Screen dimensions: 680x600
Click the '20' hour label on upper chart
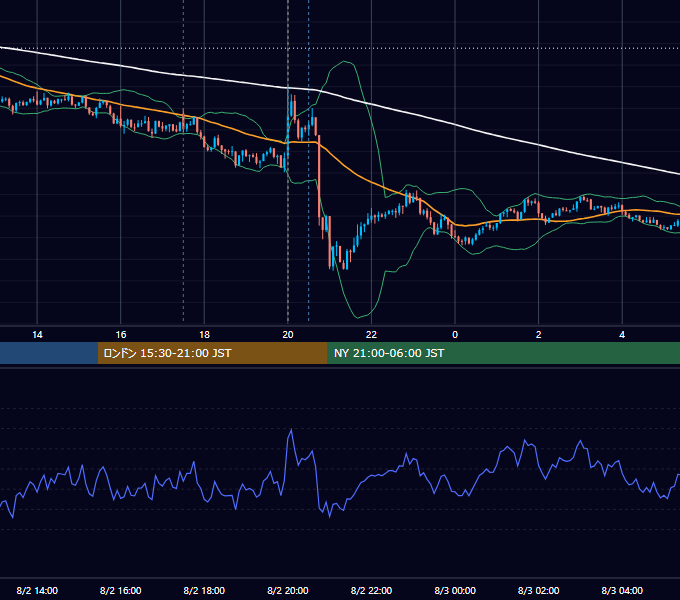pyautogui.click(x=288, y=334)
